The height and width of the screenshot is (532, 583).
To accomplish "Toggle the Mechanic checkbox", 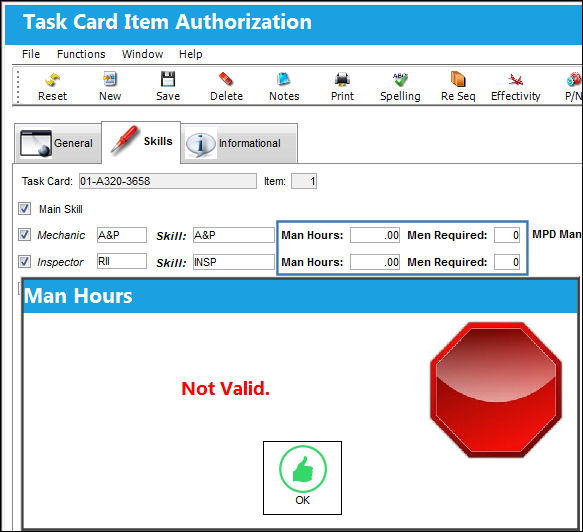I will 25,235.
